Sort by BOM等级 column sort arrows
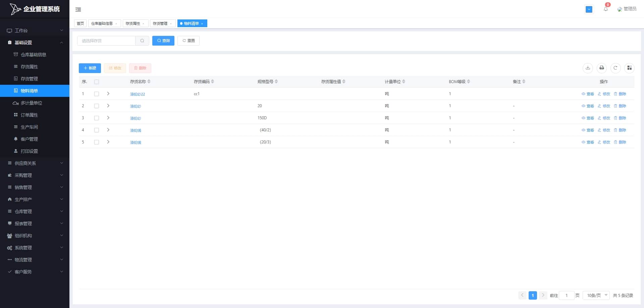This screenshot has height=308, width=644. click(x=469, y=82)
